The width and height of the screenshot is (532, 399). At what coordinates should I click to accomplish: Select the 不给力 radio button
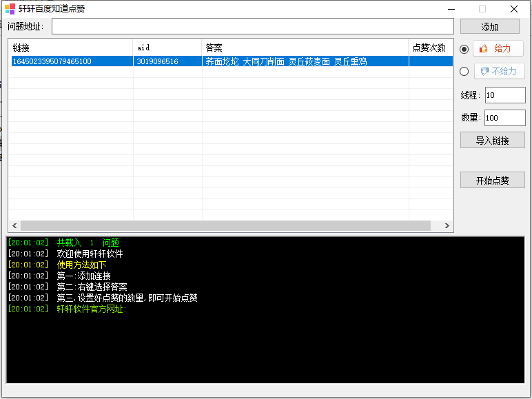(464, 72)
